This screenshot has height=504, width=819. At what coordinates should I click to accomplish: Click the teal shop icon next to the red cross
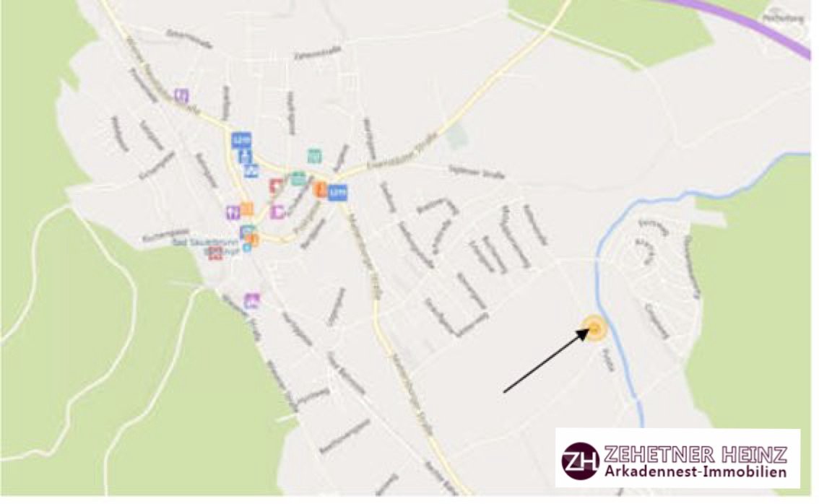298,179
